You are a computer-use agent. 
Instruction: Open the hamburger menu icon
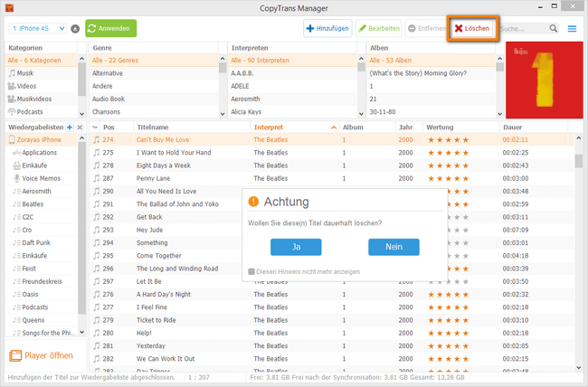[572, 29]
